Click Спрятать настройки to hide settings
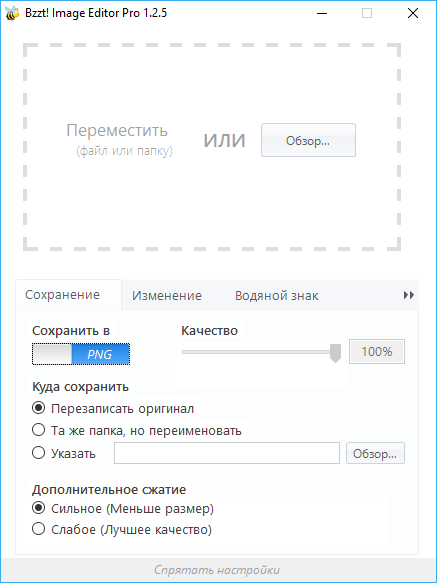The image size is (437, 583). (x=217, y=570)
